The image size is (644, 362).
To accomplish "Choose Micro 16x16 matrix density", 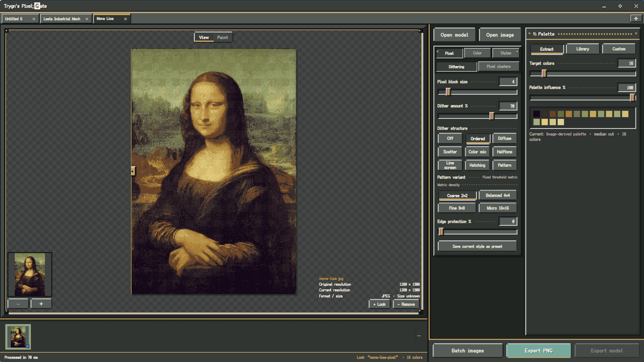I will coord(498,208).
